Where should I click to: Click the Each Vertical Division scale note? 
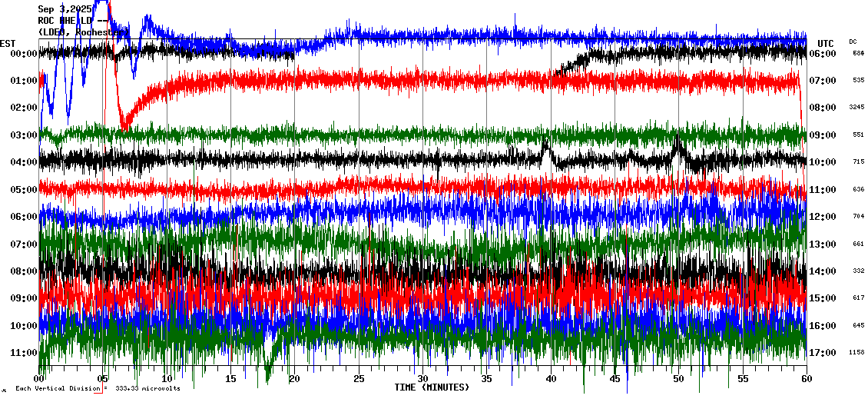point(97,389)
